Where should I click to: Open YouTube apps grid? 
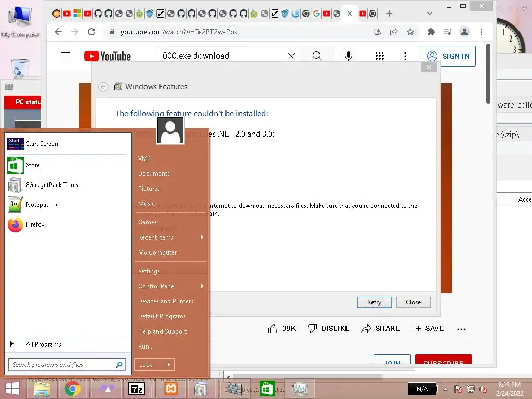380,56
